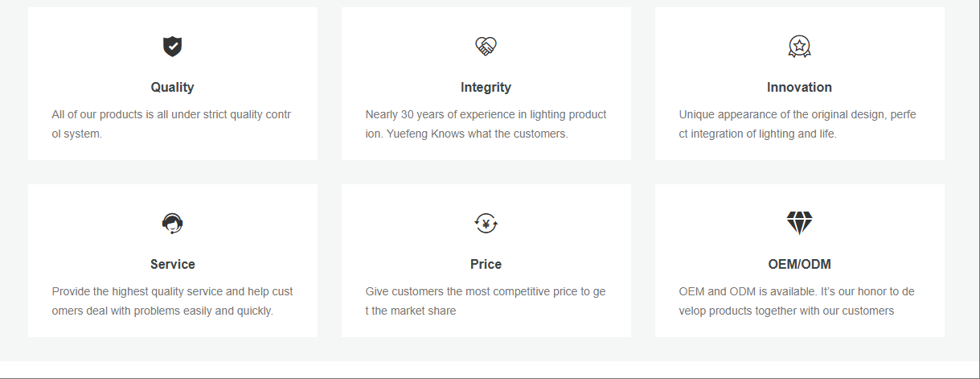
Task: Select the Integrity heading
Action: coord(486,87)
